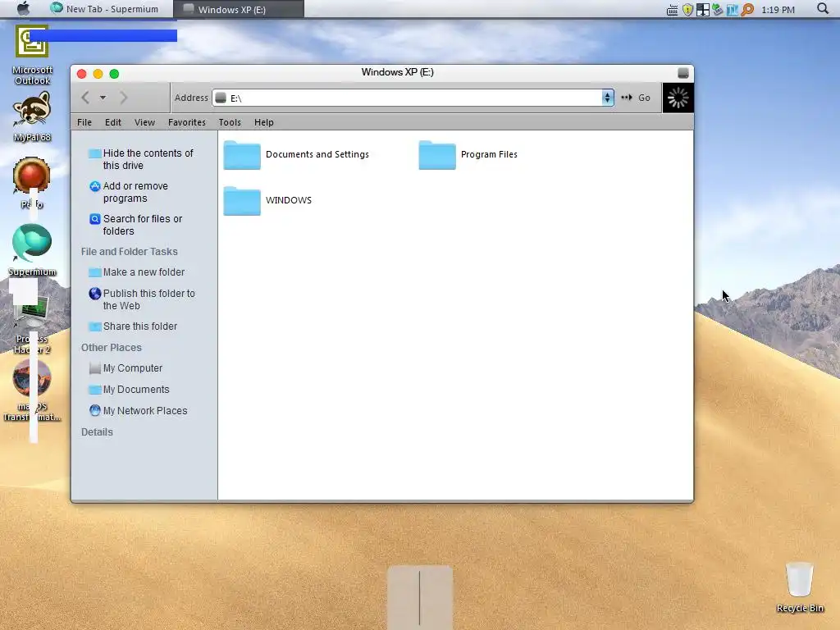The height and width of the screenshot is (630, 840).
Task: Open the Apple menu icon
Action: point(23,8)
